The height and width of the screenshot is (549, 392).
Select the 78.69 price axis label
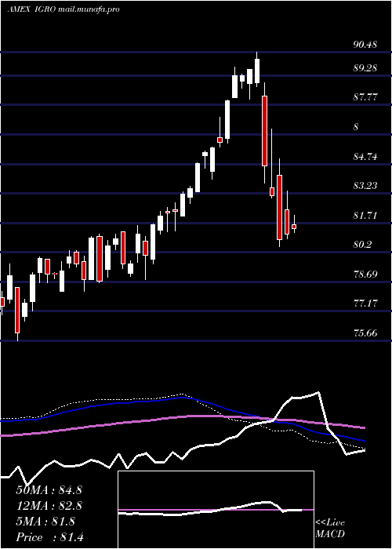pos(365,274)
